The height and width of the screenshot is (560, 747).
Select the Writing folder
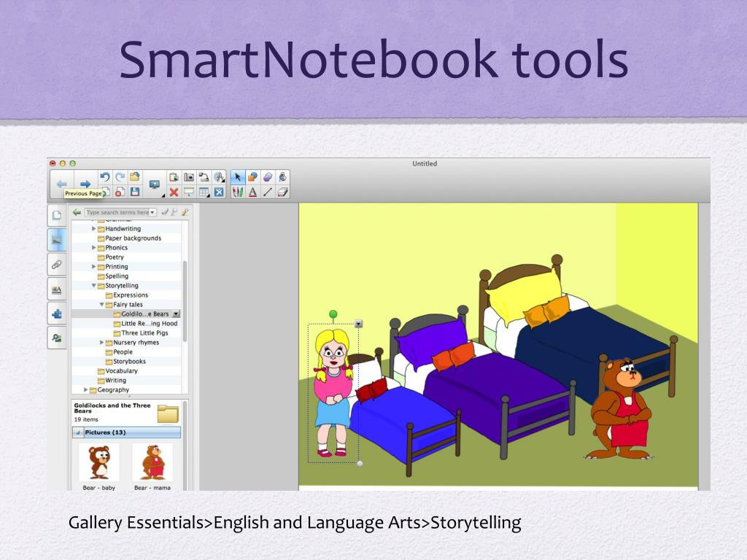(x=112, y=381)
